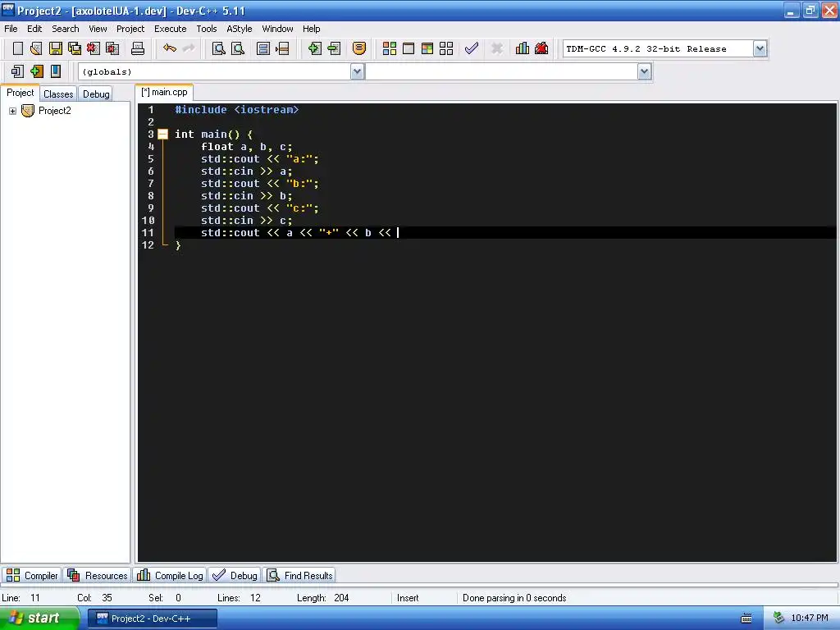Open the Window menu
840x630 pixels.
(x=277, y=29)
